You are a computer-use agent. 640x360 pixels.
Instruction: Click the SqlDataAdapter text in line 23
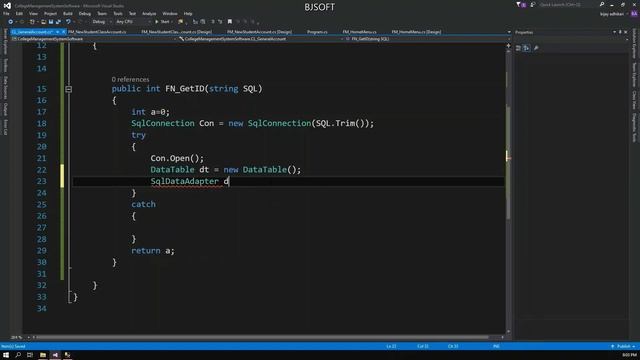click(184, 181)
